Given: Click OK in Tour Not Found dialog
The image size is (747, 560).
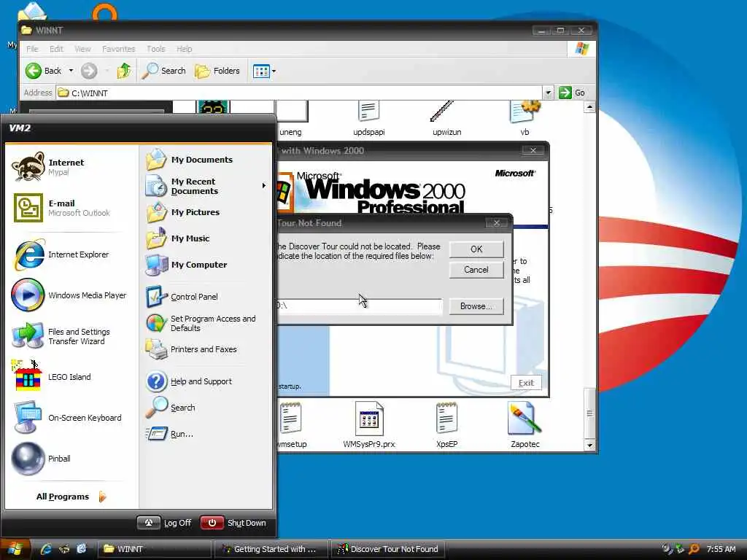Looking at the screenshot, I should coord(476,249).
